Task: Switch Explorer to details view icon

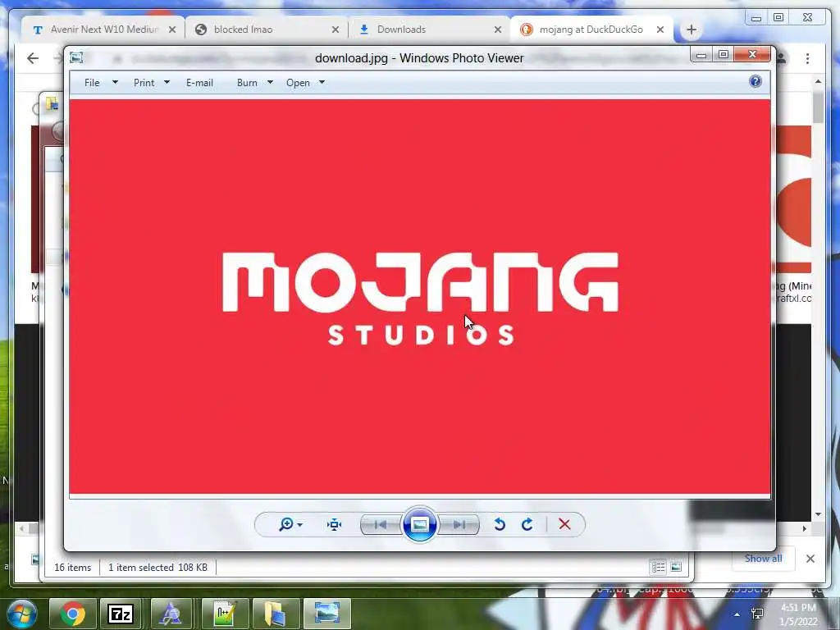Action: click(x=659, y=567)
